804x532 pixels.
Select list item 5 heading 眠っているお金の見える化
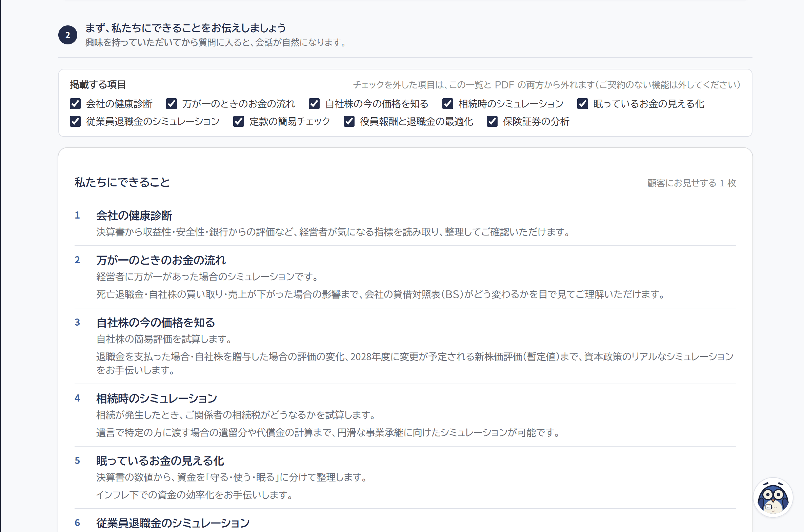click(x=160, y=461)
